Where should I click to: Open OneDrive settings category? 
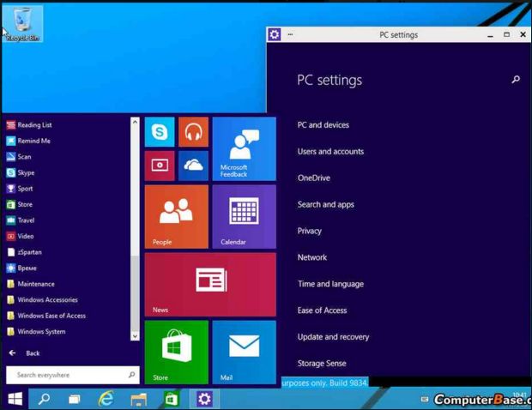coord(314,178)
